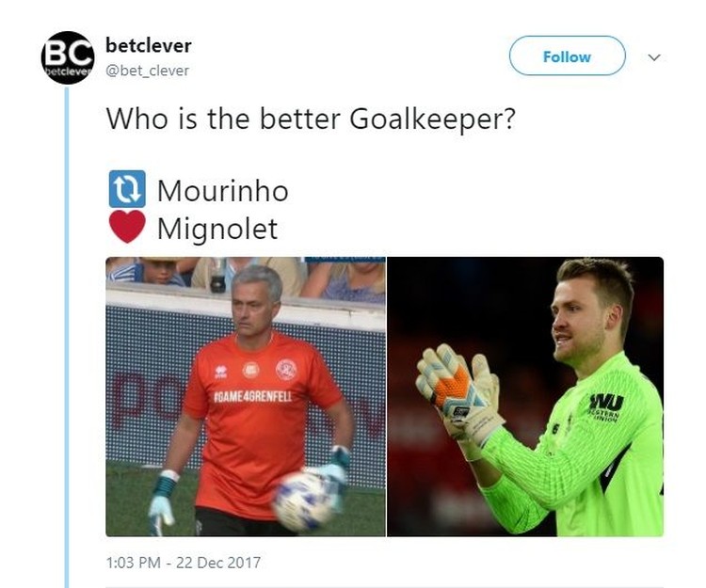
Task: Click the betclever profile avatar
Action: point(68,57)
